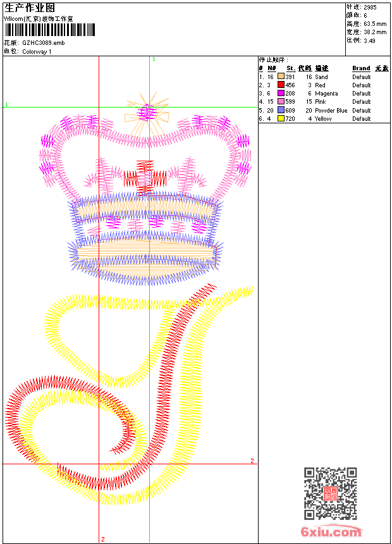Click the QR code image

331,493
